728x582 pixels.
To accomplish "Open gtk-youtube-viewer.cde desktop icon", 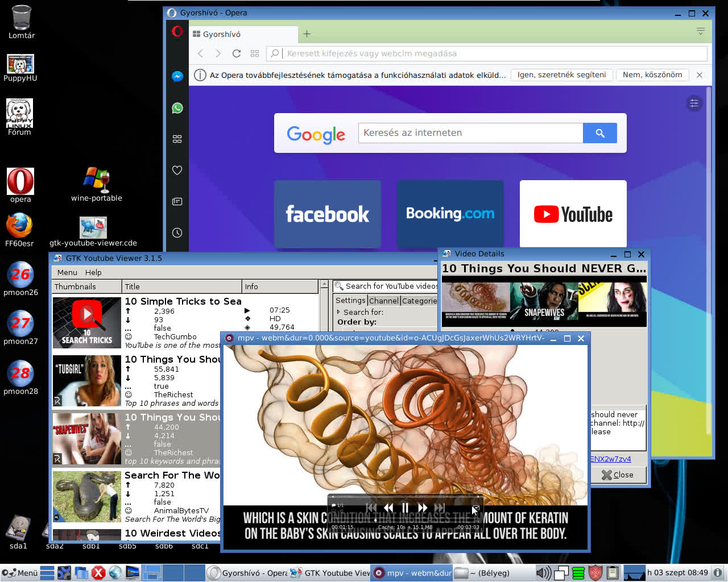I will [93, 231].
